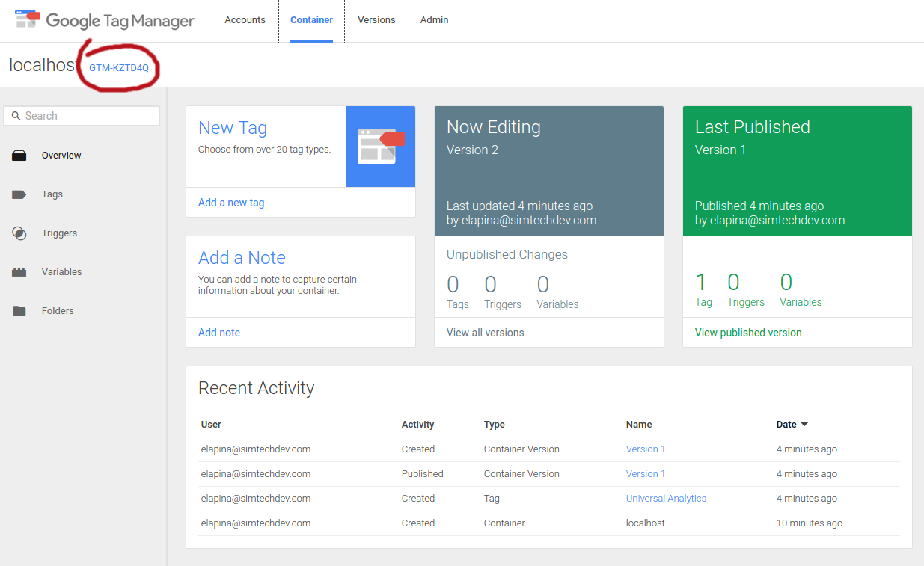Open the Now Editing Version 2 card
Image resolution: width=924 pixels, height=566 pixels.
(549, 171)
